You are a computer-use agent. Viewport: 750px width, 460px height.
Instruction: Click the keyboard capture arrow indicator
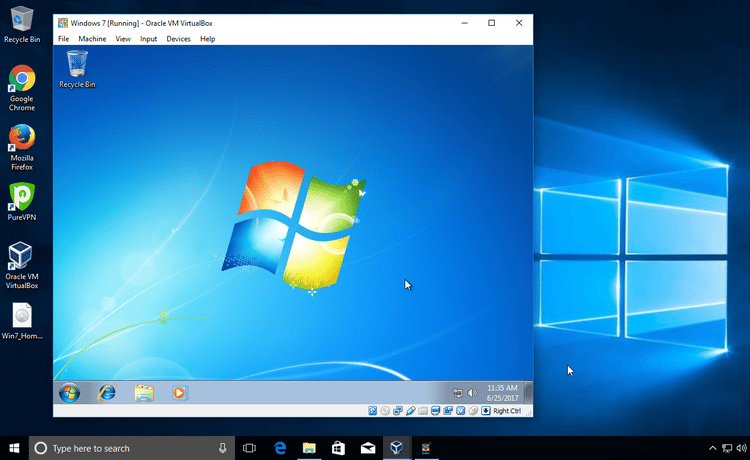(x=485, y=411)
